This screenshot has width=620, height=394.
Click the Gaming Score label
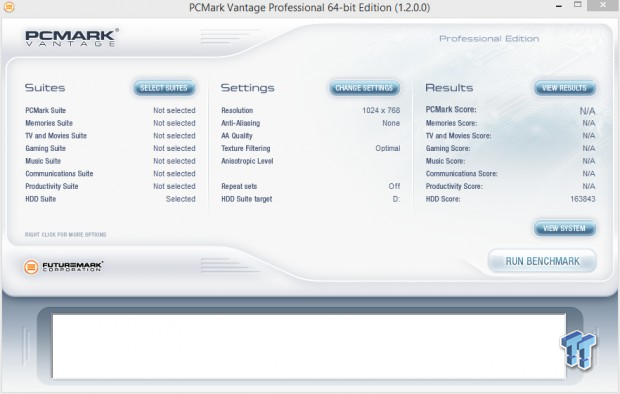(x=448, y=148)
